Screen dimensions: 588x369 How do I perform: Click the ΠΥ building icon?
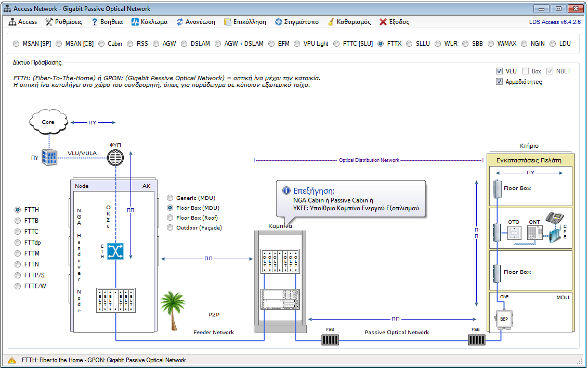(49, 158)
